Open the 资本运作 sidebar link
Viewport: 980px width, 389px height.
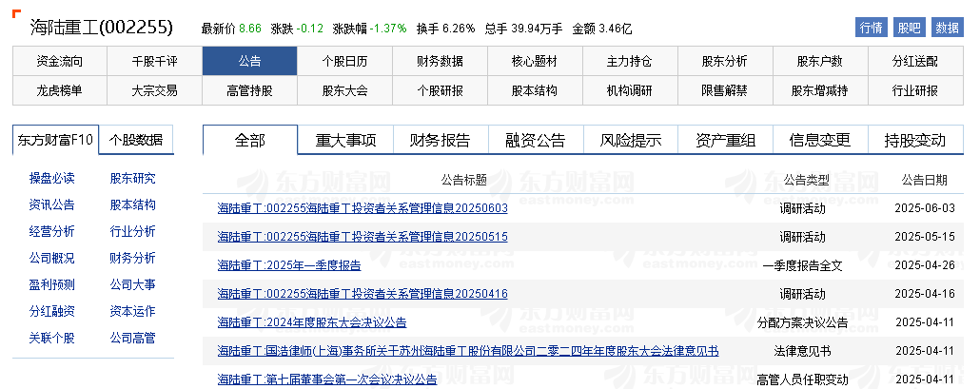point(132,311)
